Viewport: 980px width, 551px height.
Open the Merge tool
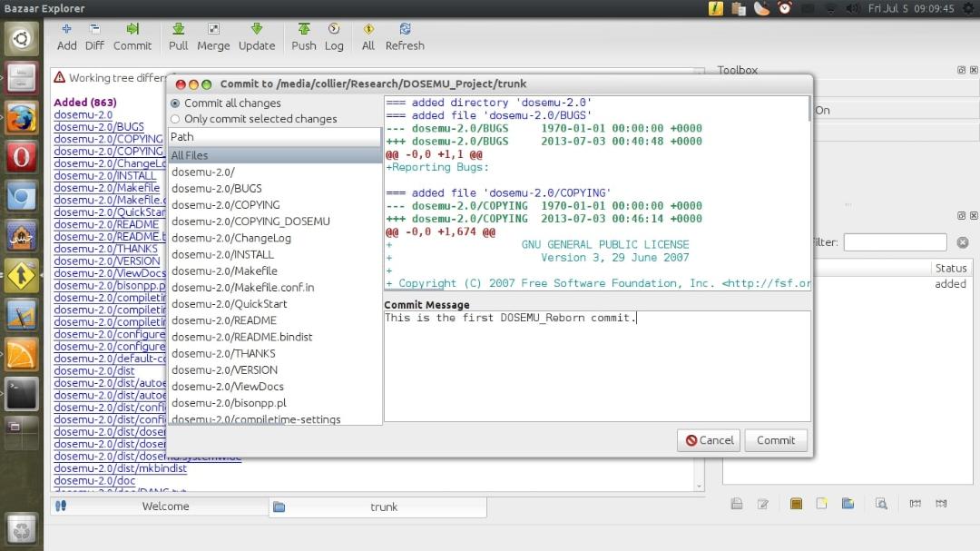pyautogui.click(x=213, y=37)
